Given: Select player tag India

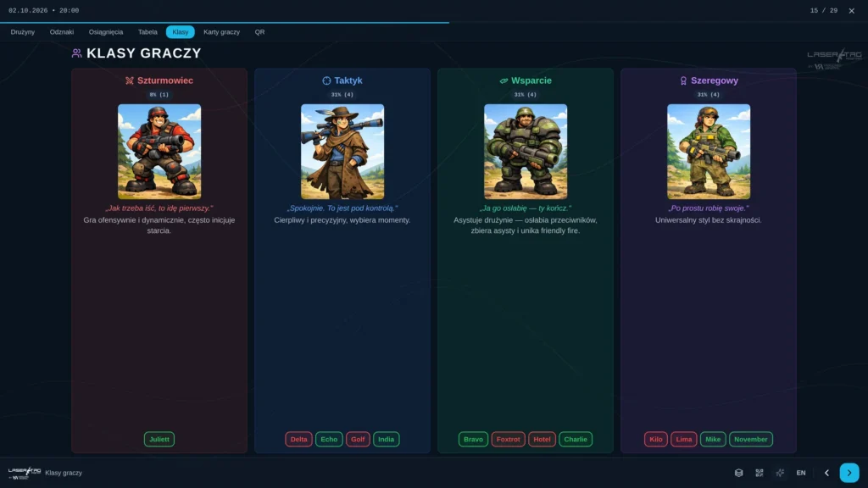Looking at the screenshot, I should pos(387,440).
